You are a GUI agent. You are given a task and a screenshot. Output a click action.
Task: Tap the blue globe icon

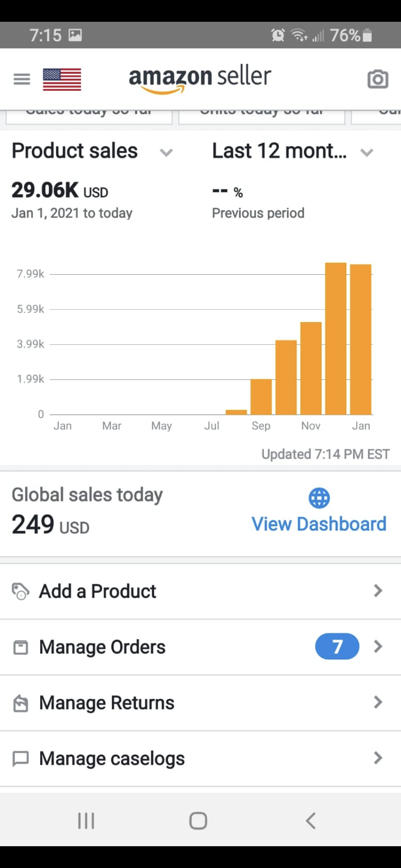[319, 498]
